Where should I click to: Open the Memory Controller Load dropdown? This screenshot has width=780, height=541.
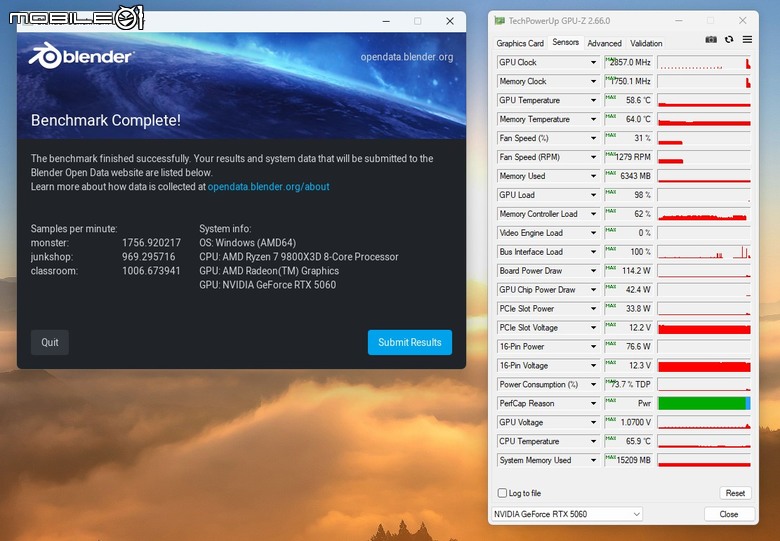coord(593,214)
